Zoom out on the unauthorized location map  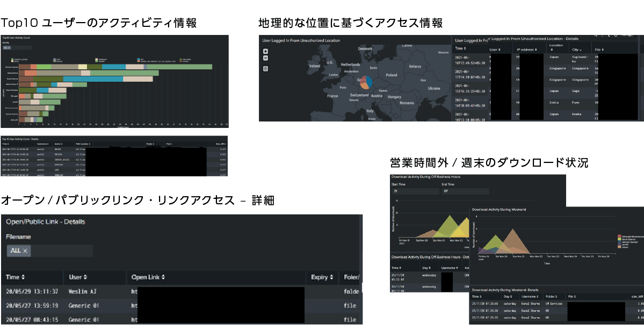coord(265,58)
